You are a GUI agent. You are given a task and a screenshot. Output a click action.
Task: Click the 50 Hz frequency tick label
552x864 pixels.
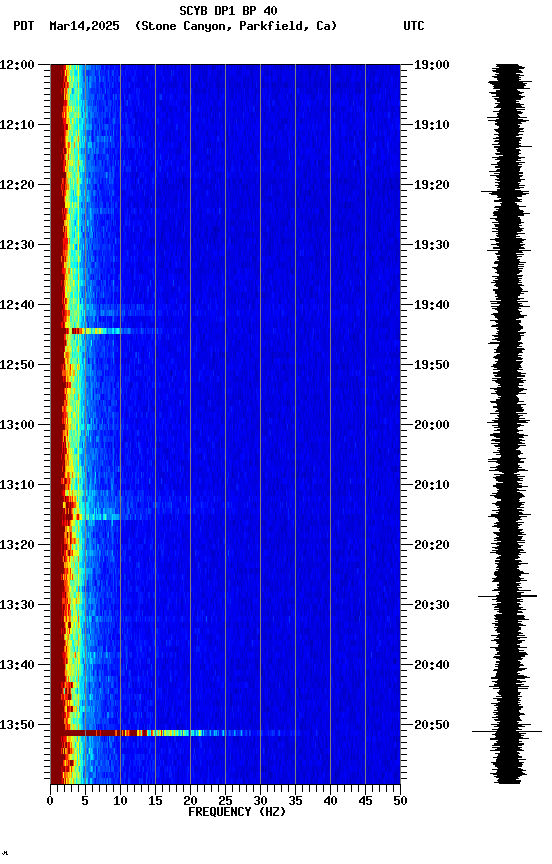[400, 801]
